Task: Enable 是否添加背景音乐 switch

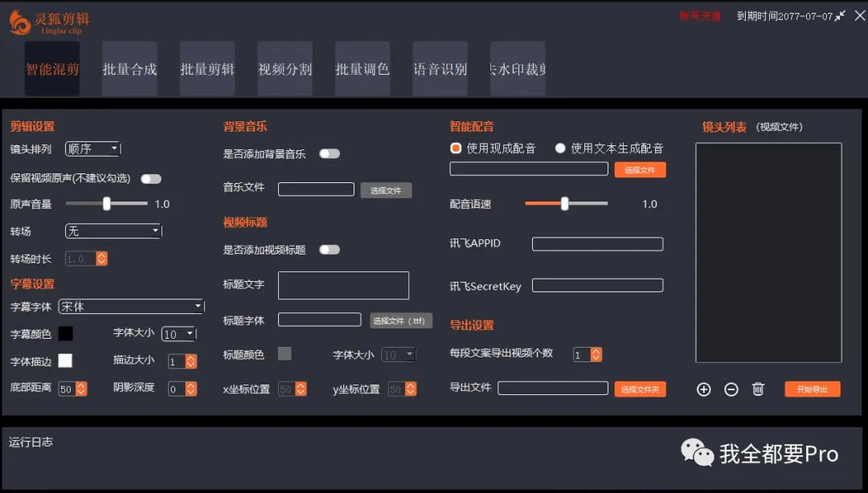Action: pos(330,153)
